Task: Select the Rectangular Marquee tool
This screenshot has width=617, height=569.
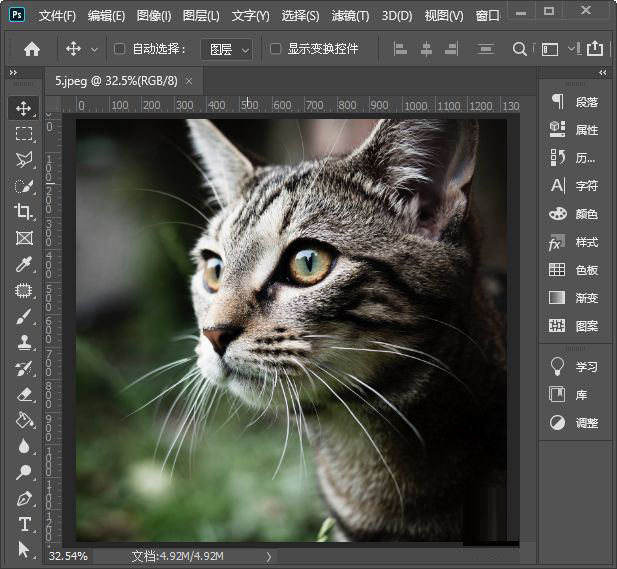Action: [24, 133]
